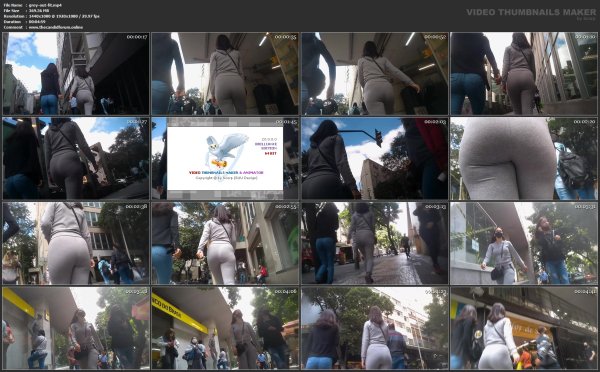
Task: Select the thumbnail stamped 00:04:23
Action: [375, 328]
